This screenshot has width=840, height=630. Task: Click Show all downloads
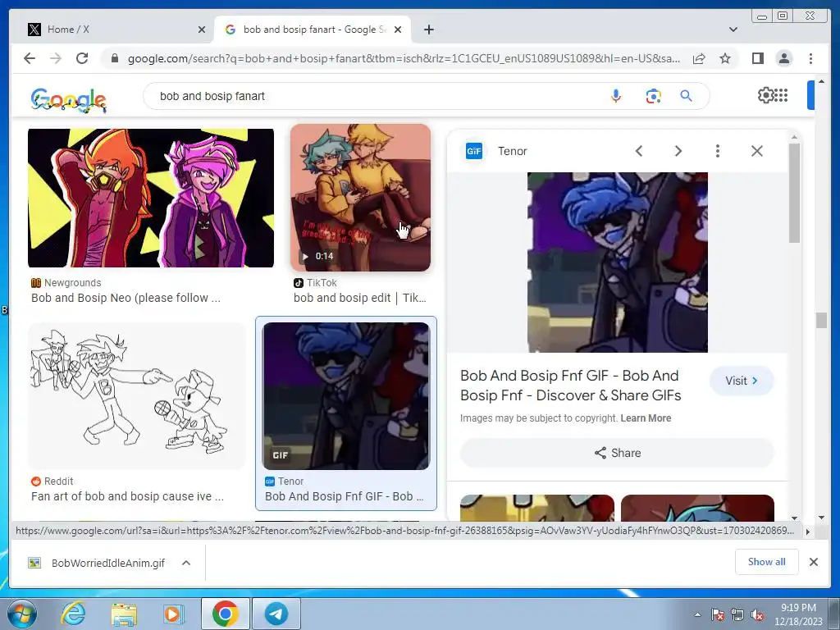pos(767,561)
